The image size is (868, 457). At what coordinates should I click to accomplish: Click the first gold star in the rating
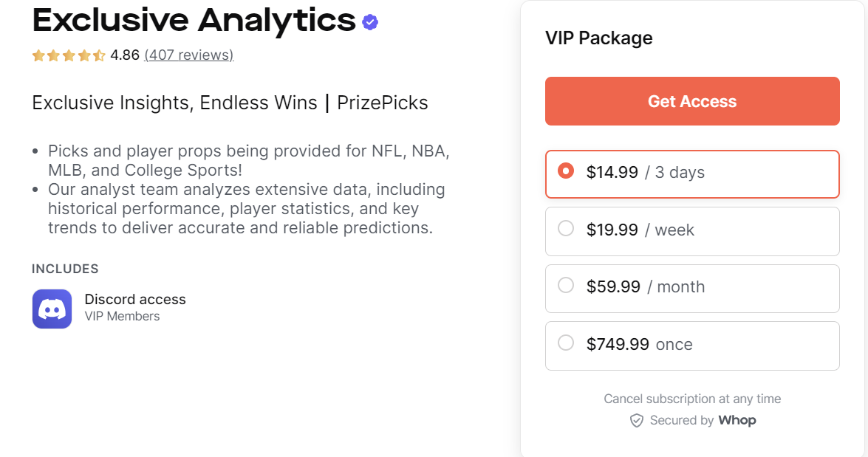click(x=38, y=55)
